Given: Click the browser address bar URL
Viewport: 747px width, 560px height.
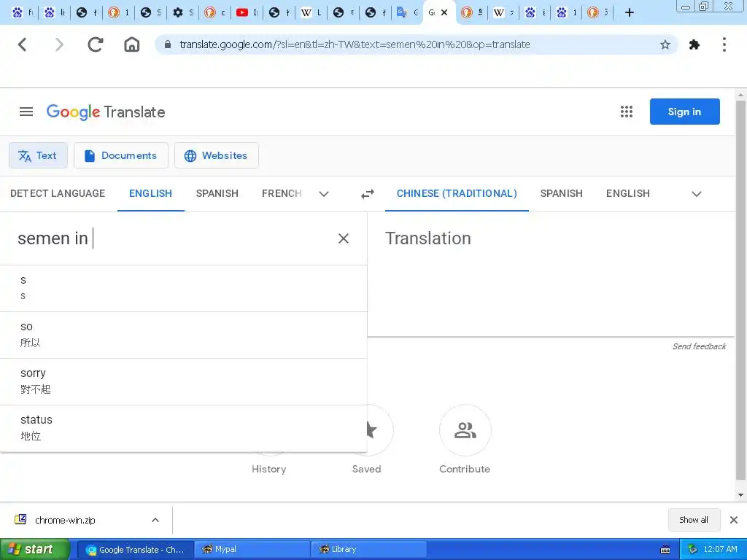Looking at the screenshot, I should pos(355,44).
